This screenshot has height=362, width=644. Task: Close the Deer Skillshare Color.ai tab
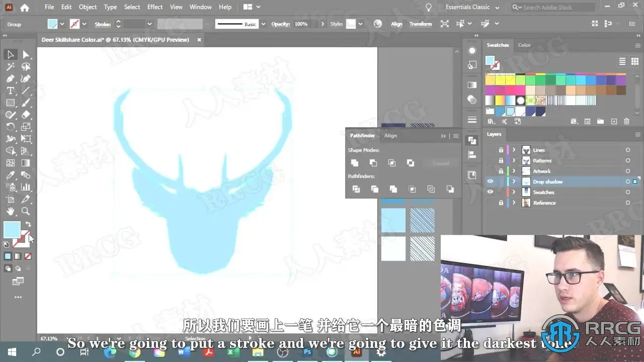pyautogui.click(x=199, y=40)
